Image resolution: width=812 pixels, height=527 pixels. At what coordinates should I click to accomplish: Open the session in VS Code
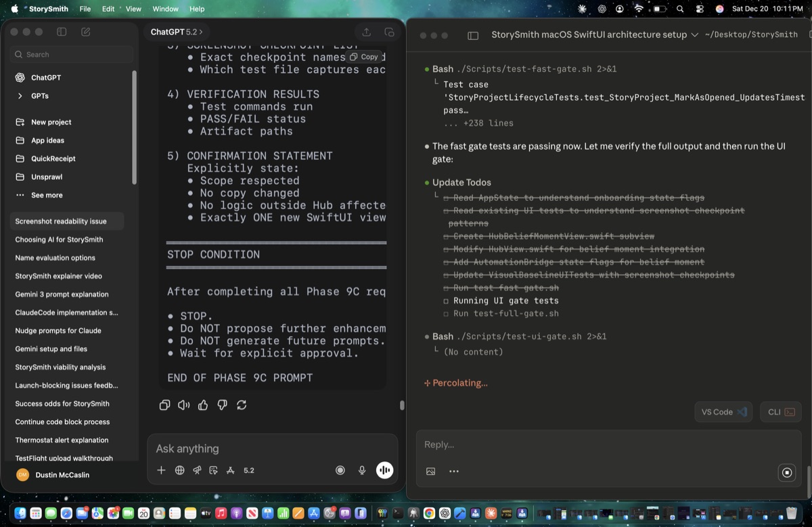pyautogui.click(x=723, y=411)
